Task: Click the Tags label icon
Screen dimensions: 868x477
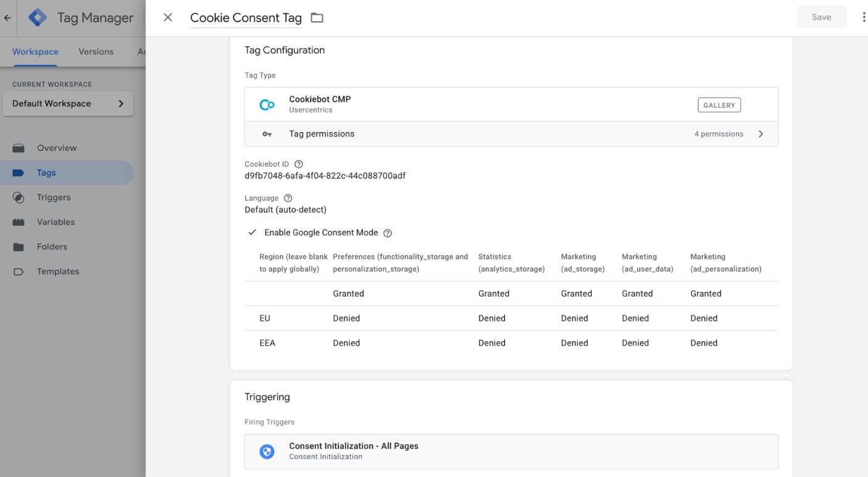Action: [19, 173]
